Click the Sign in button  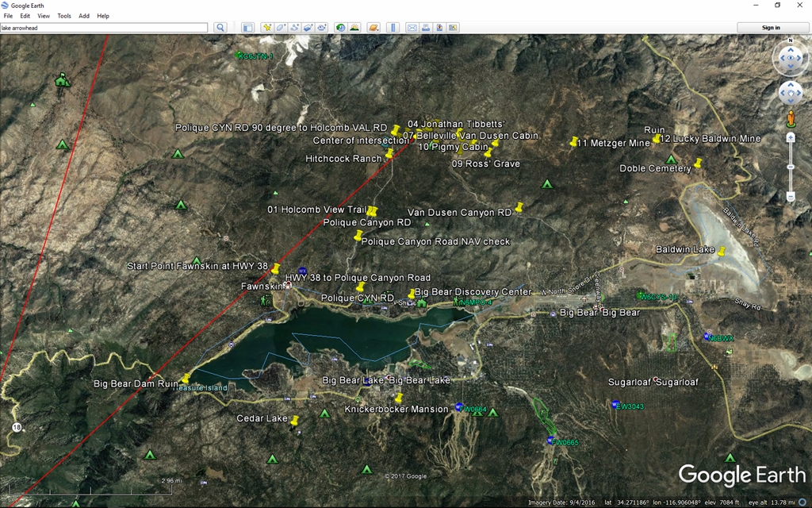click(771, 28)
